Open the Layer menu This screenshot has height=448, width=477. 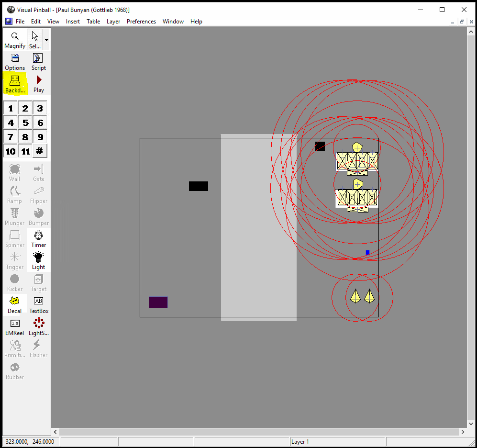pyautogui.click(x=113, y=22)
